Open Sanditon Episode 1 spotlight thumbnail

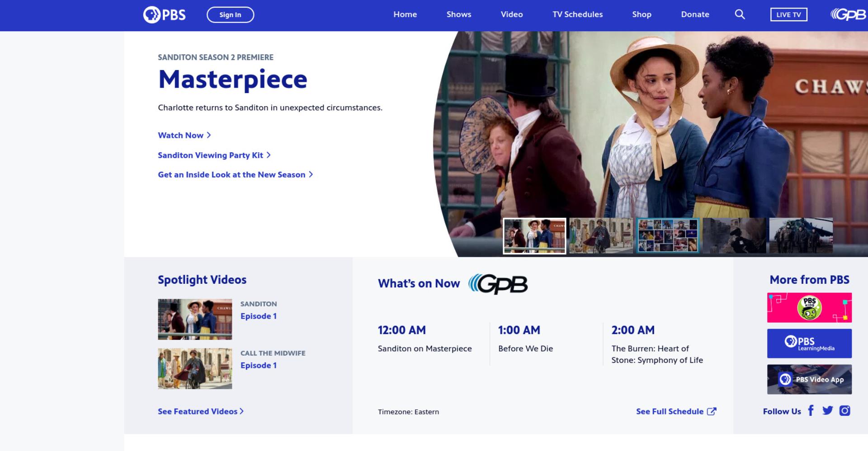(x=195, y=319)
